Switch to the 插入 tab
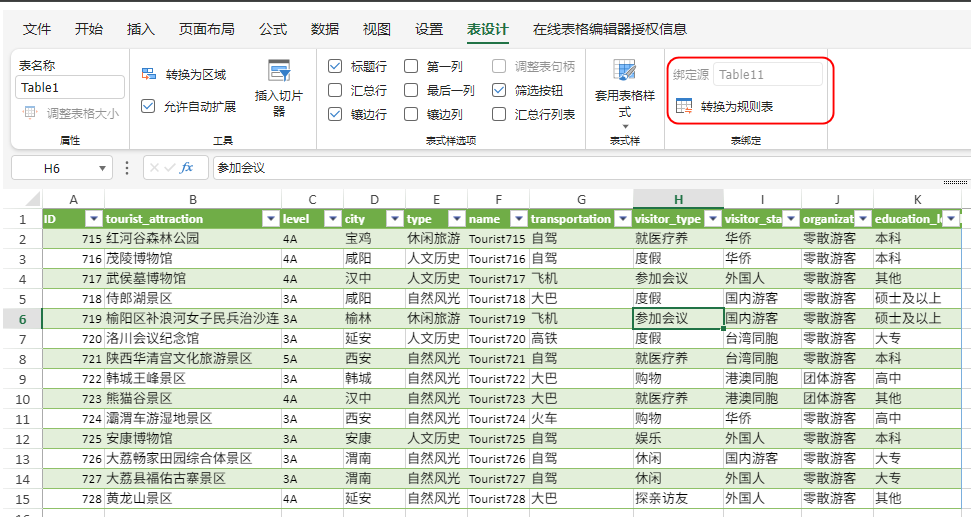 [141, 29]
